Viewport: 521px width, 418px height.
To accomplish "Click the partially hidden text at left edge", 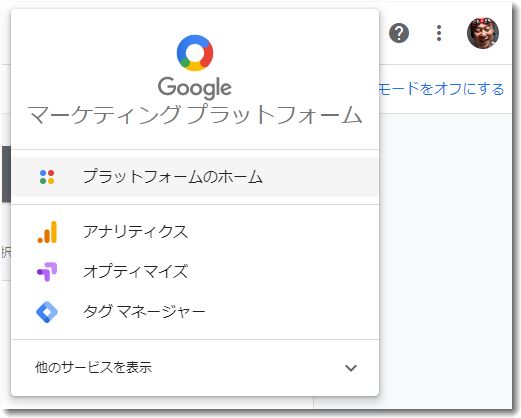I will pos(6,252).
